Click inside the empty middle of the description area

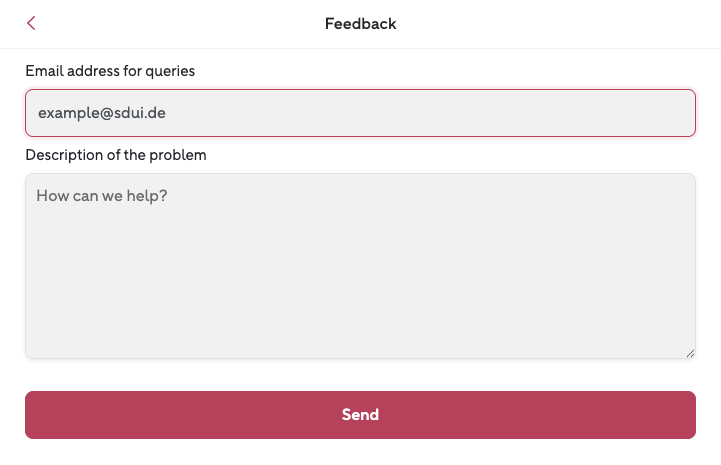pos(360,270)
